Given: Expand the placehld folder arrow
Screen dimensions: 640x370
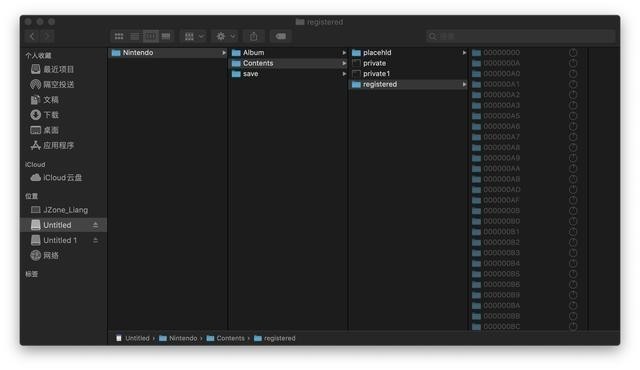Looking at the screenshot, I should coord(464,53).
